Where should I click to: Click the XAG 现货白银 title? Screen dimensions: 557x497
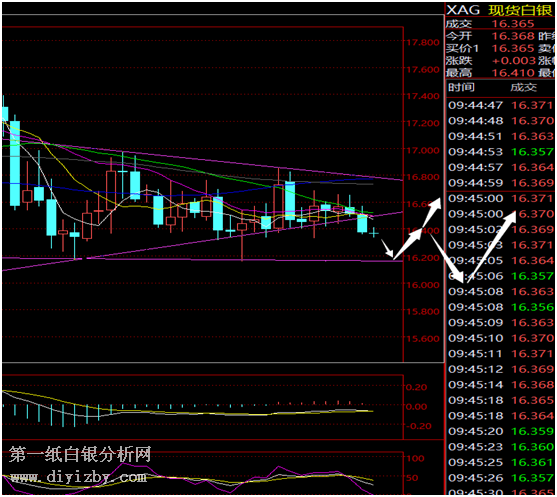click(500, 10)
